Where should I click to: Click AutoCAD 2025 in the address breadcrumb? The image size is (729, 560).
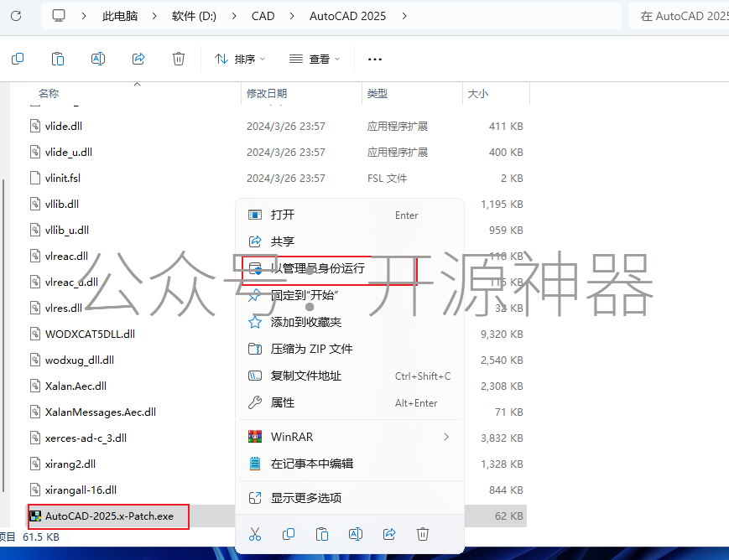348,16
